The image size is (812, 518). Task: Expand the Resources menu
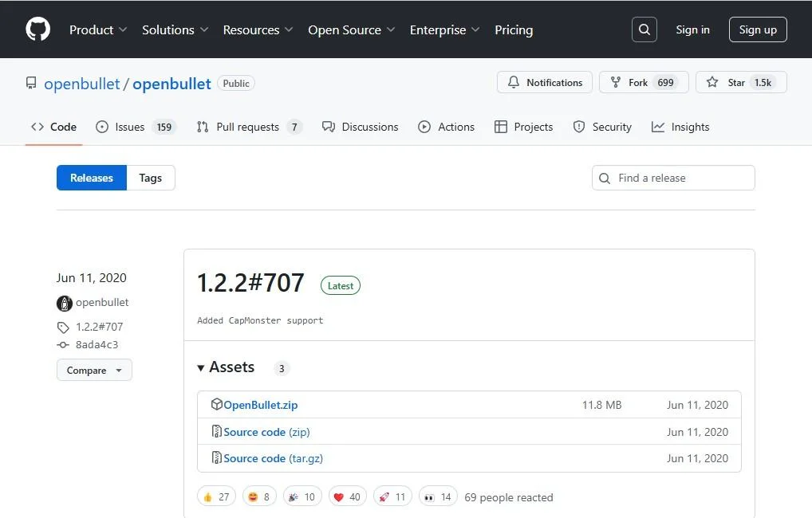(258, 30)
